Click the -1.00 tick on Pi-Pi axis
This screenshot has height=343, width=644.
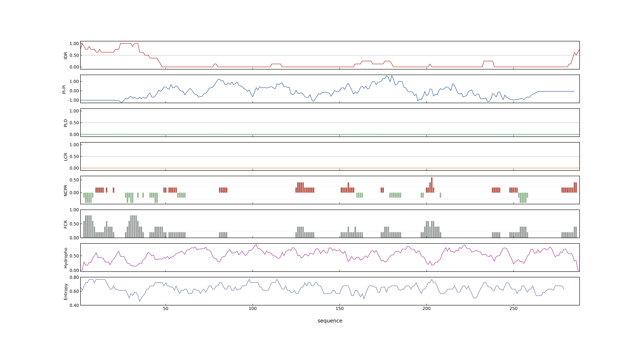pyautogui.click(x=73, y=100)
